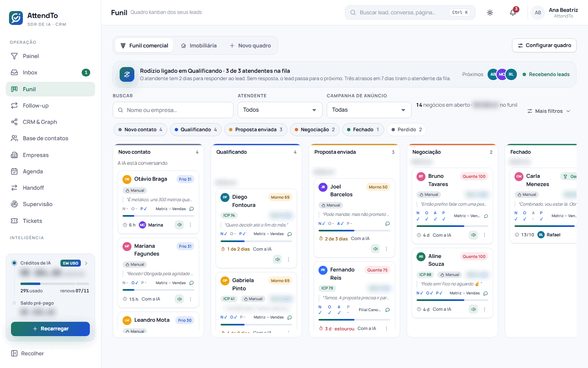The image size is (588, 368).
Task: Collapse the sidebar with Recolher
Action: pyautogui.click(x=27, y=353)
